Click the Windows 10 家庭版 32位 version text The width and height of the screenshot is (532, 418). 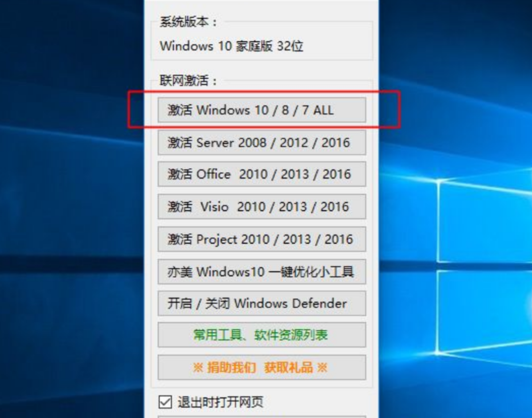click(232, 46)
